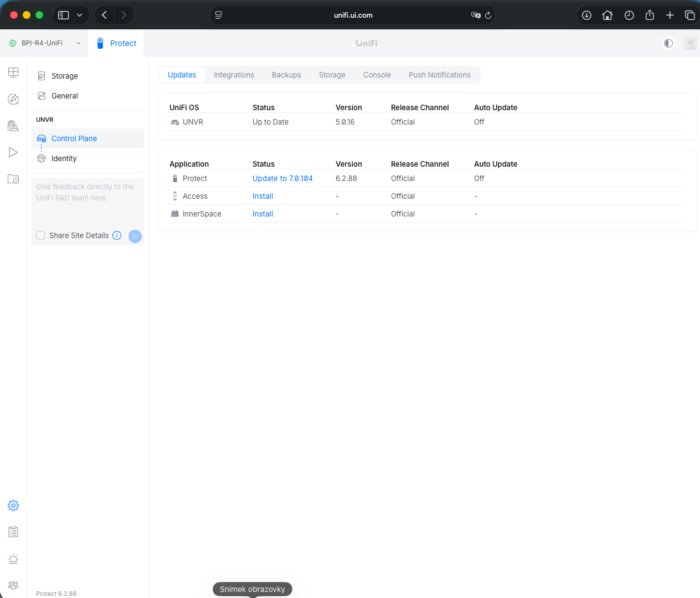Click Install for InnerSpace application

click(x=262, y=214)
